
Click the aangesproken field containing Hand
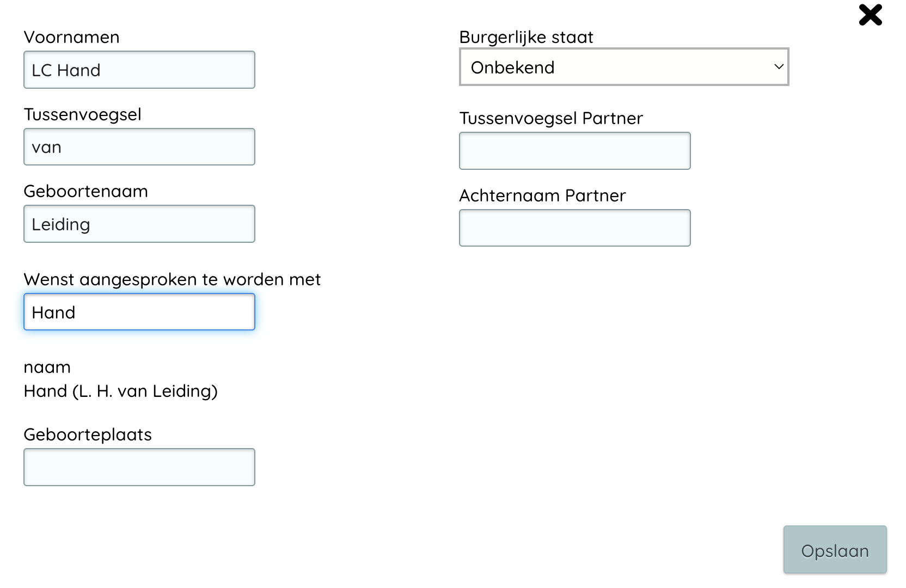139,312
